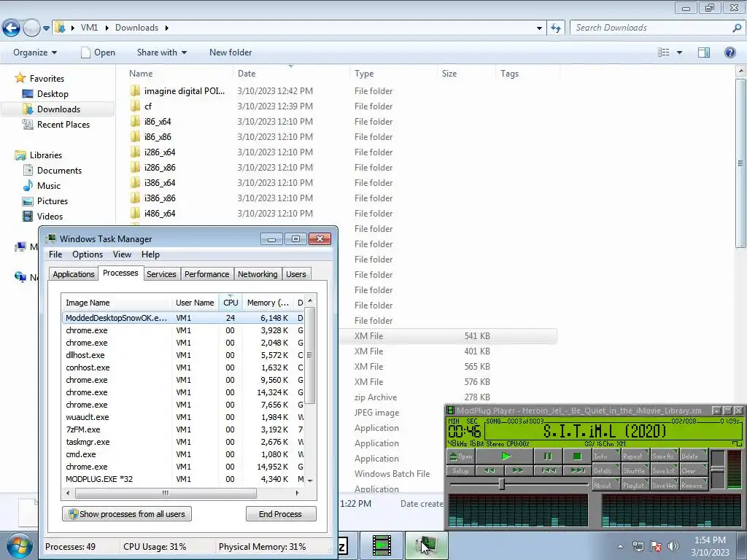Click Show processes from all users
This screenshot has width=747, height=560.
127,514
